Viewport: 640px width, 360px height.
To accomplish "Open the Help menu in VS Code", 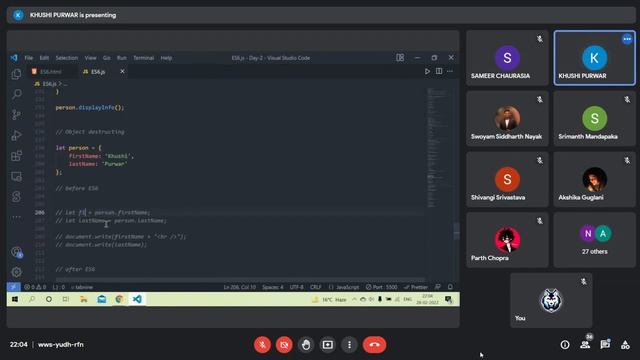I will tap(166, 58).
